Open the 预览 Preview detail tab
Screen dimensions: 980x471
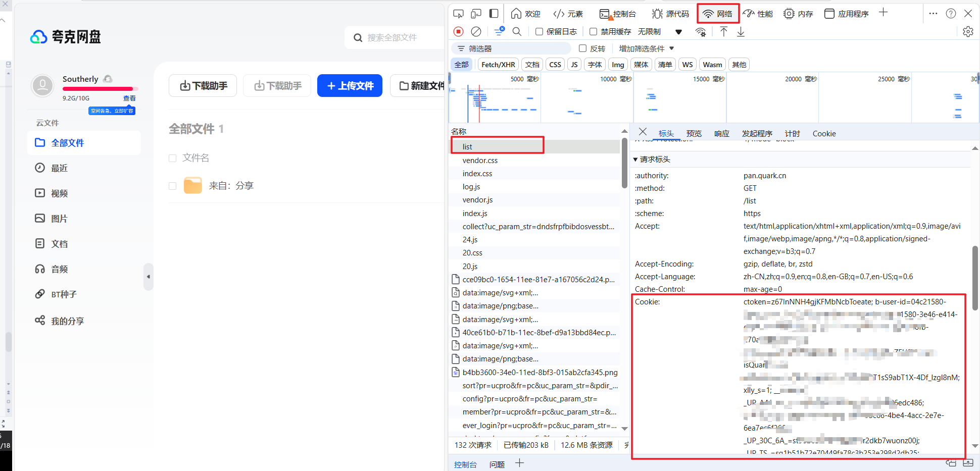[694, 133]
